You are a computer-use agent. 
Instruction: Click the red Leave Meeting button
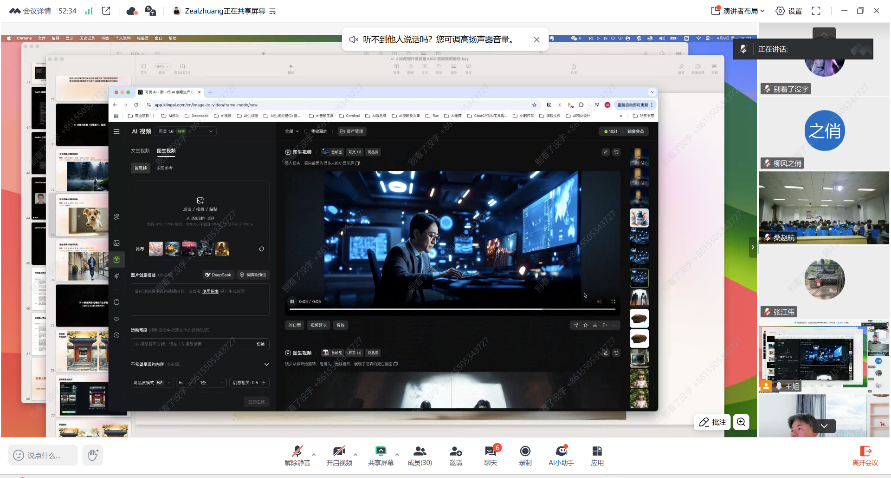pos(865,454)
